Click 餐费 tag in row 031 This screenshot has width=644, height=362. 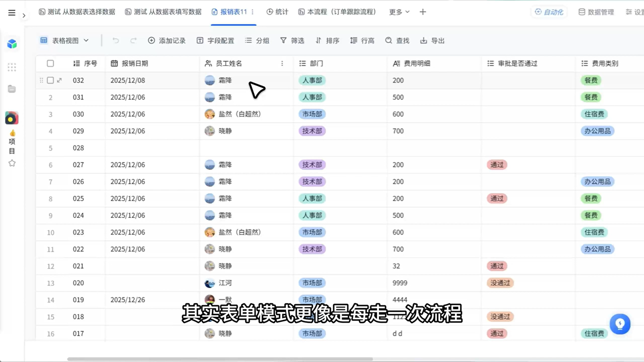pyautogui.click(x=591, y=97)
